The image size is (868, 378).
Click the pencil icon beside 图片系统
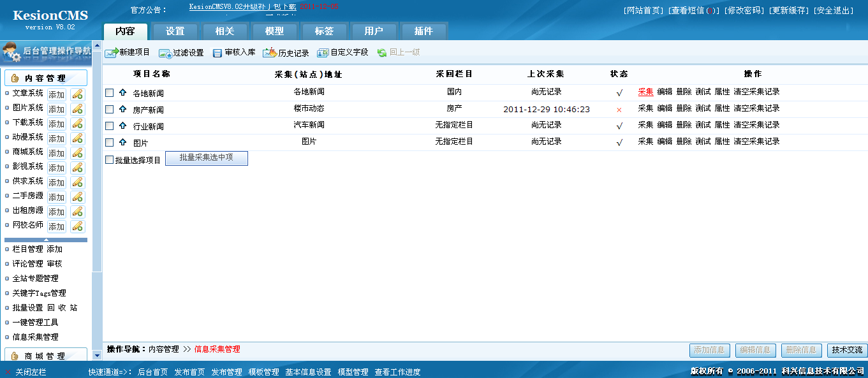(78, 109)
